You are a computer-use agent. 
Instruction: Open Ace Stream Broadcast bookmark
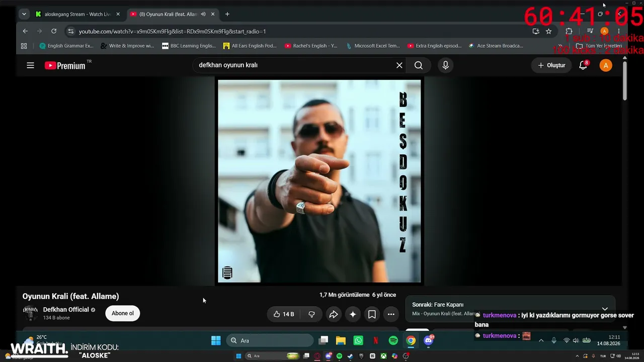tap(496, 46)
